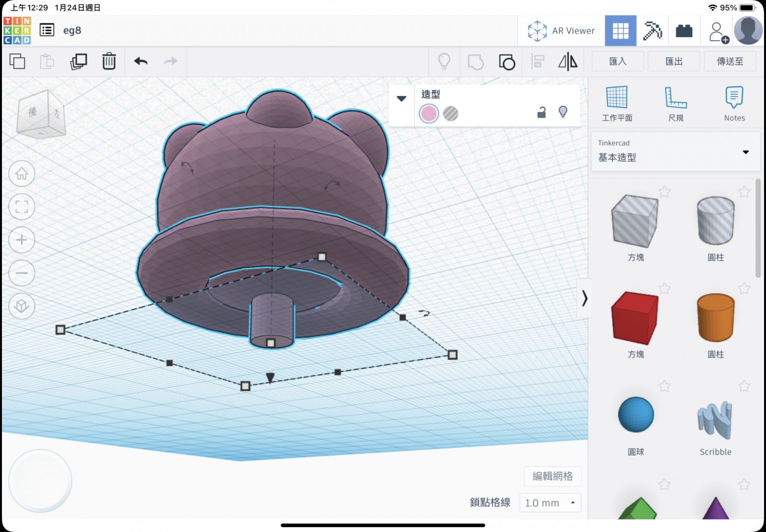Viewport: 766px width, 532px height.
Task: Favorite the sphere with star
Action: pyautogui.click(x=665, y=386)
